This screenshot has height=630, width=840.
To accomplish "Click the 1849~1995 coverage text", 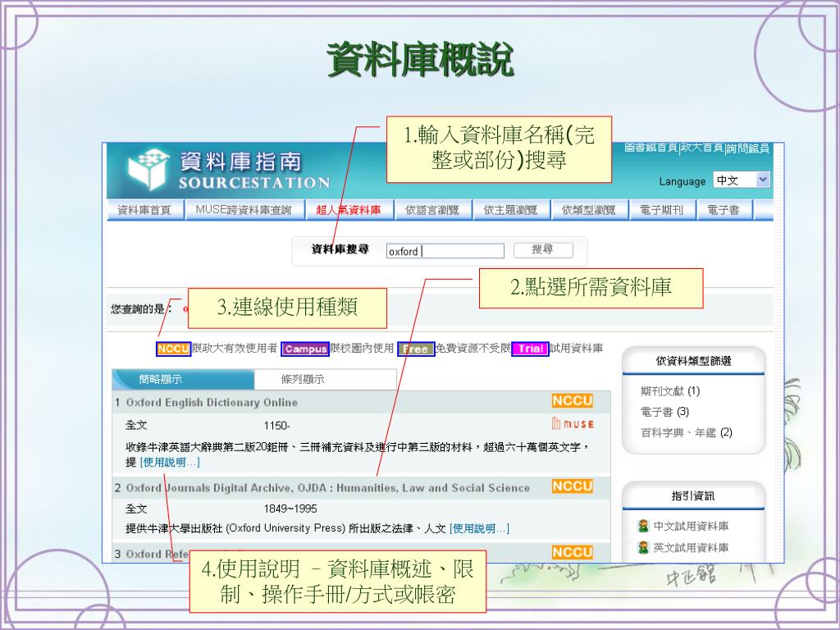I will (x=290, y=509).
